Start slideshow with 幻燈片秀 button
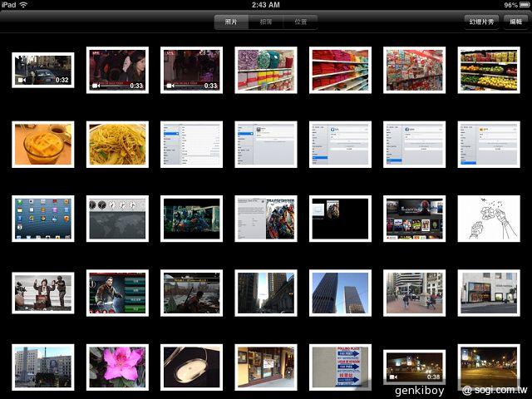The image size is (532, 399). 482,22
